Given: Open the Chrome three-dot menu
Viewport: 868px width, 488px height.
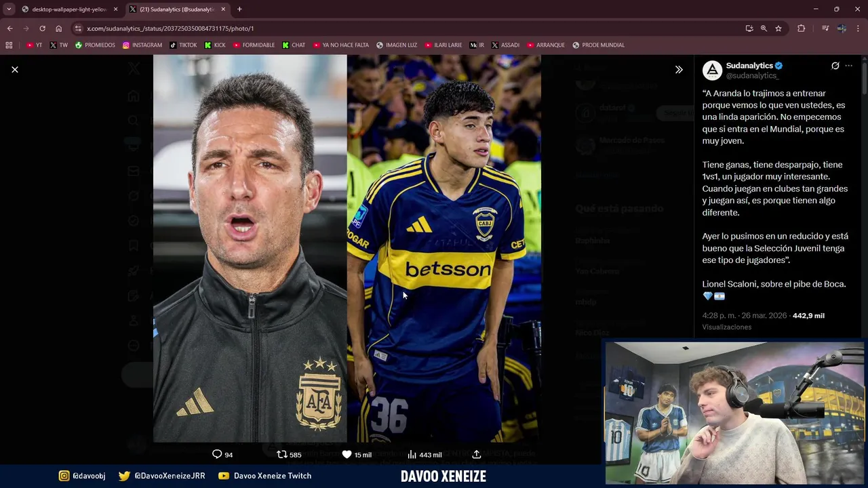Looking at the screenshot, I should tap(859, 28).
